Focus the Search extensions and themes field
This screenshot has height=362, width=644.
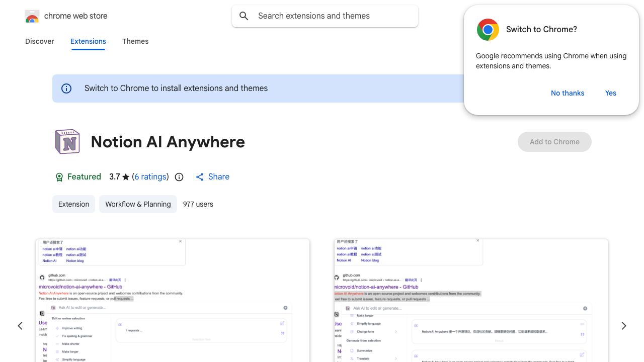[x=325, y=16]
